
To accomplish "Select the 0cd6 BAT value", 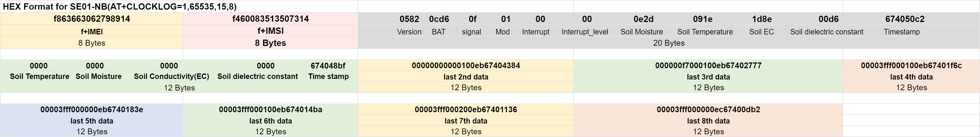I will [x=439, y=19].
